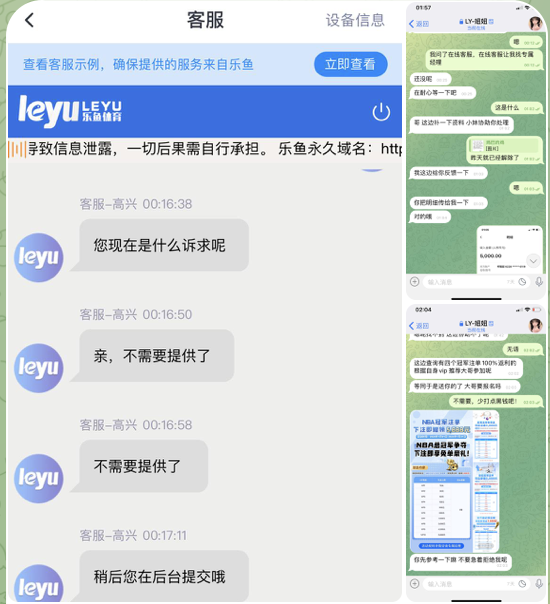The width and height of the screenshot is (550, 604).
Task: Tap the 01:57 clock in the status bar
Action: (423, 8)
